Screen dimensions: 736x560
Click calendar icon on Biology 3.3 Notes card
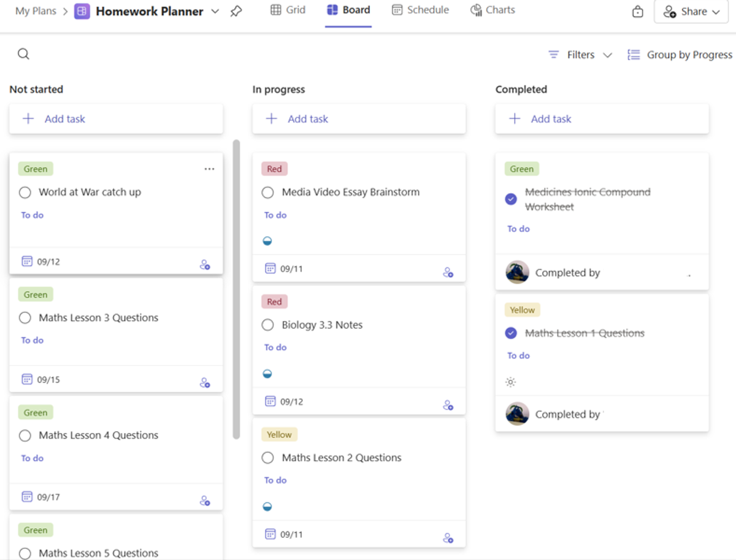pos(270,401)
